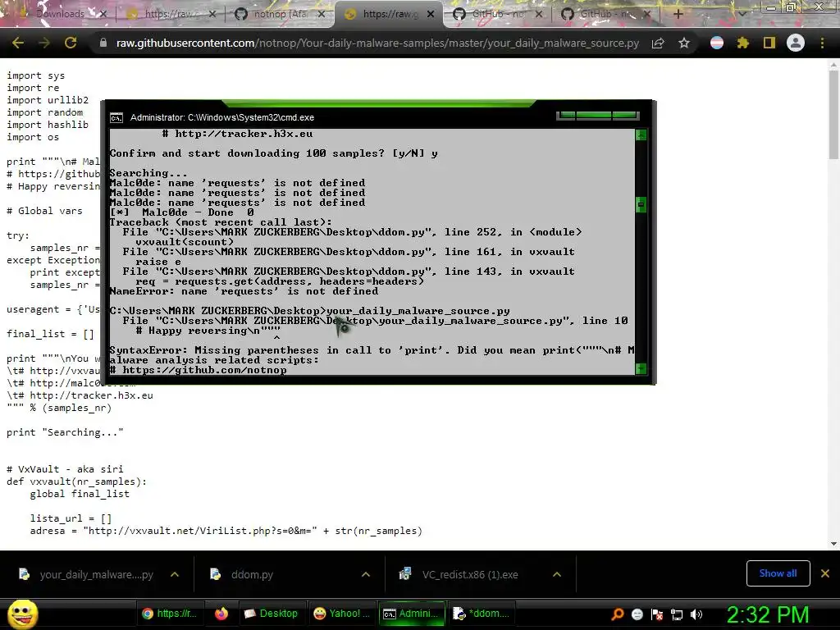Switch to the notnop GitHub profile tab

[280, 14]
